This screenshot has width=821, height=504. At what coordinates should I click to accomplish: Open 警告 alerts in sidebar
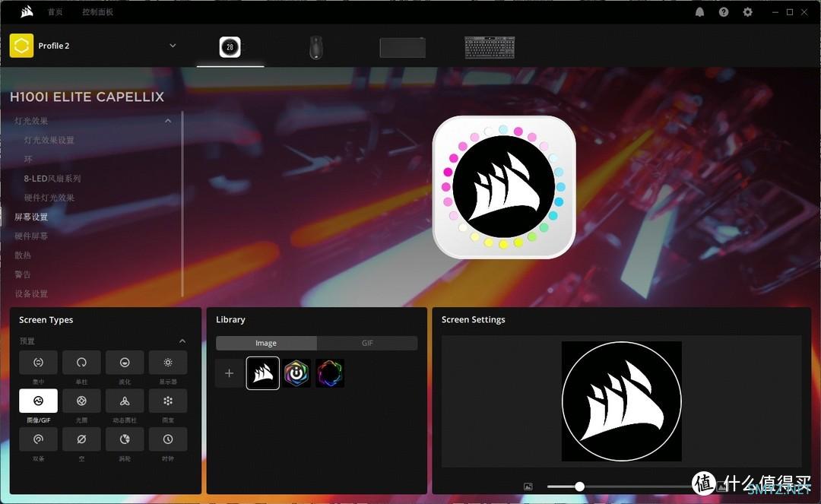point(23,274)
